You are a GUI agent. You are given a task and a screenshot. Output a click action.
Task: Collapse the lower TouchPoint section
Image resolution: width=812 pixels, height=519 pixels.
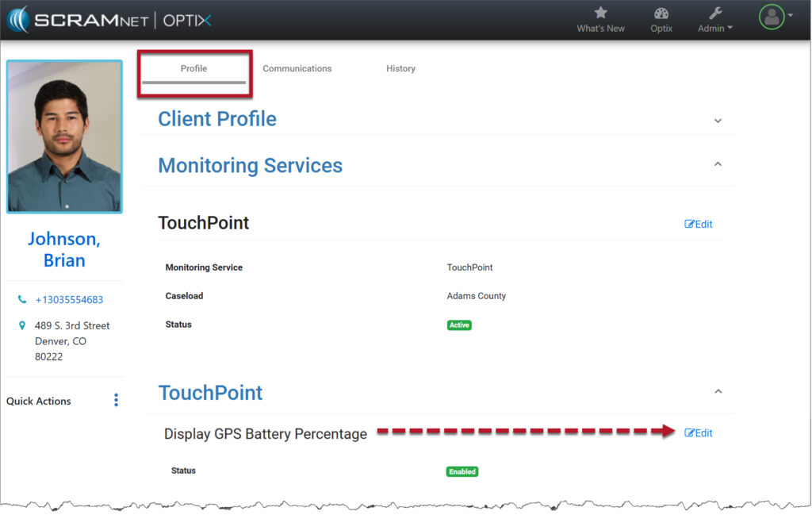[x=718, y=391]
